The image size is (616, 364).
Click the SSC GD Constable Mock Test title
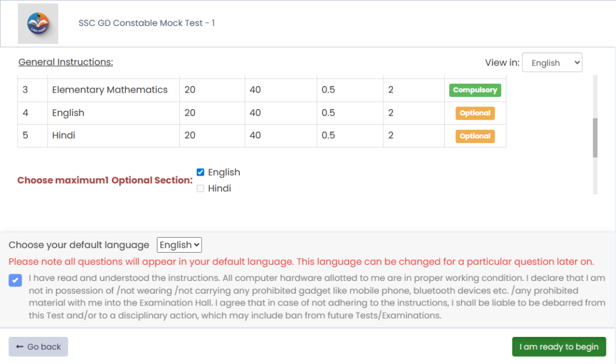[146, 23]
